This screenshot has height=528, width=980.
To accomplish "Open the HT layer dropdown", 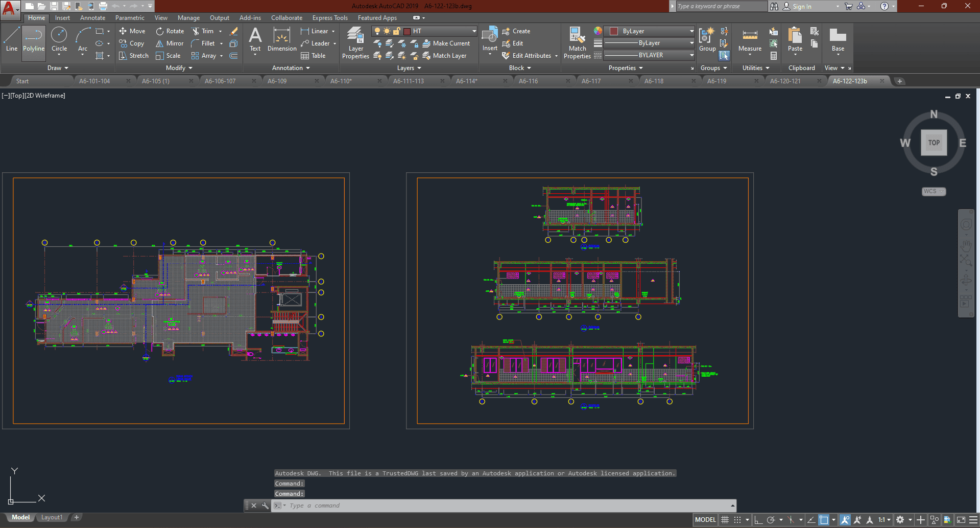I will 474,31.
